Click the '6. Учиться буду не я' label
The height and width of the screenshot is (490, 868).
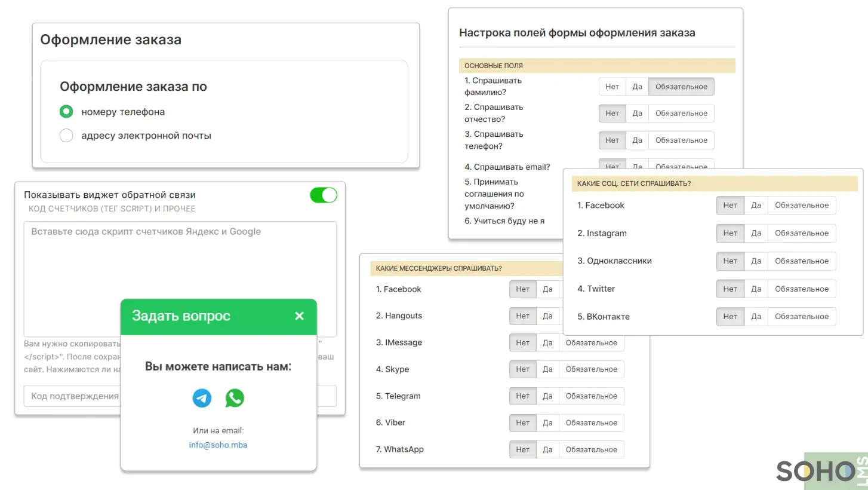pyautogui.click(x=504, y=221)
